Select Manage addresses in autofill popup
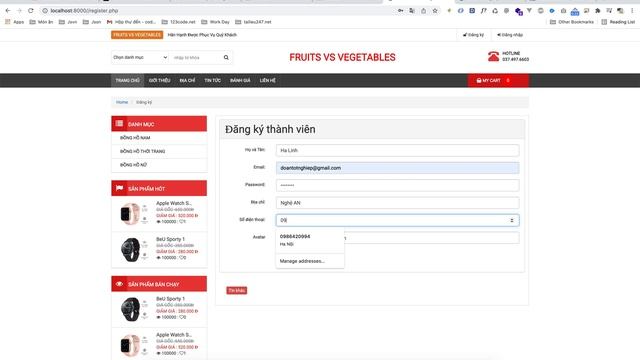This screenshot has width=640, height=360. click(302, 261)
